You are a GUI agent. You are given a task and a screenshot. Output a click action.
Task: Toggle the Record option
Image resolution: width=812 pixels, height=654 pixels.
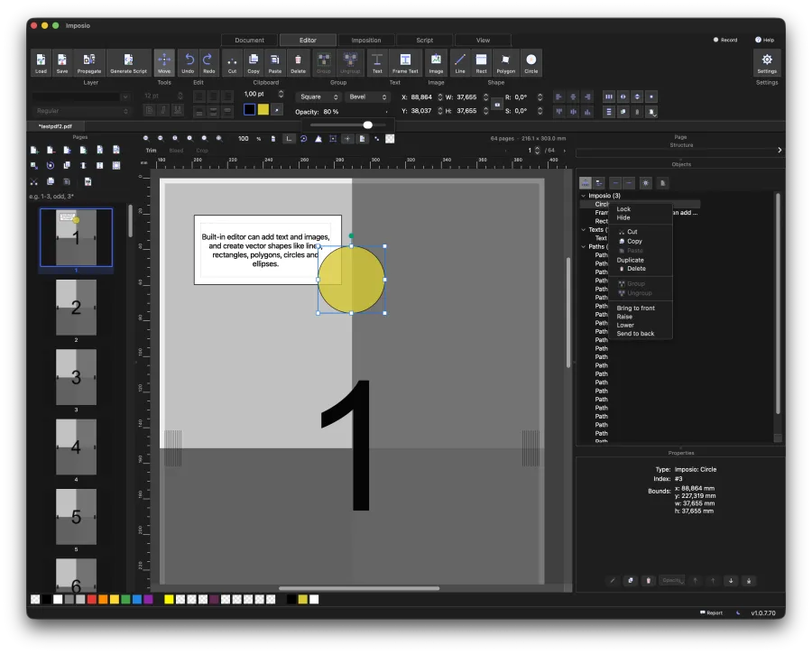click(725, 40)
